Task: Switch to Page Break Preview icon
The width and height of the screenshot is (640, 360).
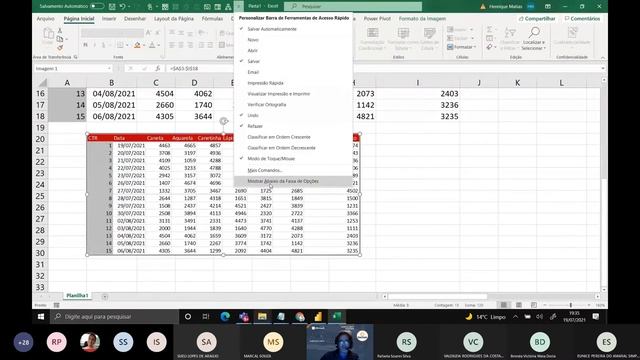Action: 534,305
